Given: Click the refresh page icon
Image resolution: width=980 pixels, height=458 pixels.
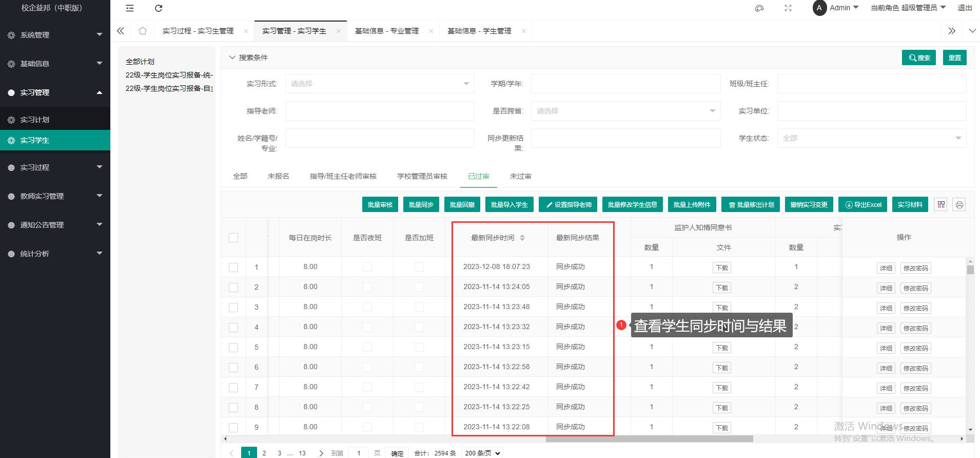Looking at the screenshot, I should pos(159,8).
